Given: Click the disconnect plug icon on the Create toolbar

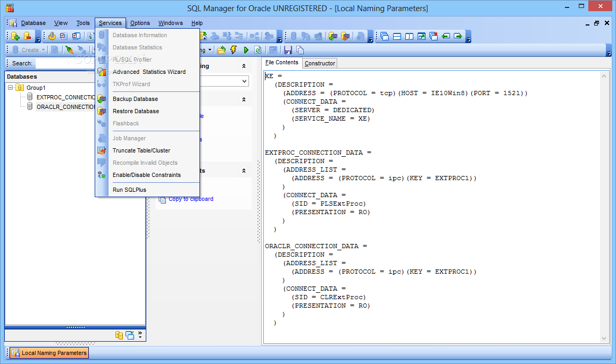Looking at the screenshot, I should 82,50.
